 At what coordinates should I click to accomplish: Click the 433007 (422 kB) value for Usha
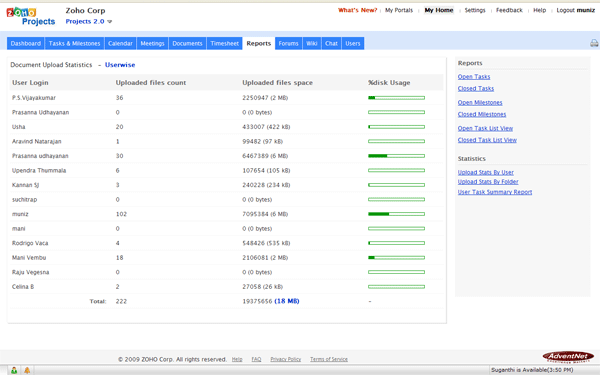[266, 127]
